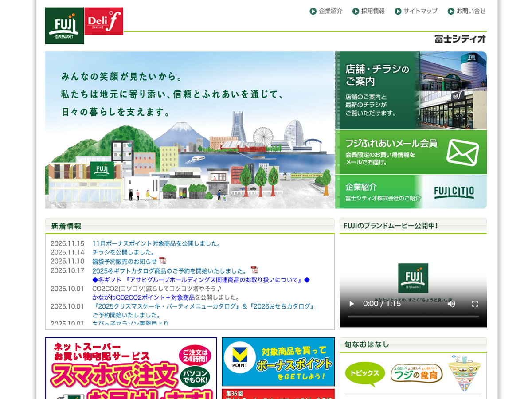Screen dimensions: 532x399
Task: Toggle fullscreen on the video player
Action: 475,304
